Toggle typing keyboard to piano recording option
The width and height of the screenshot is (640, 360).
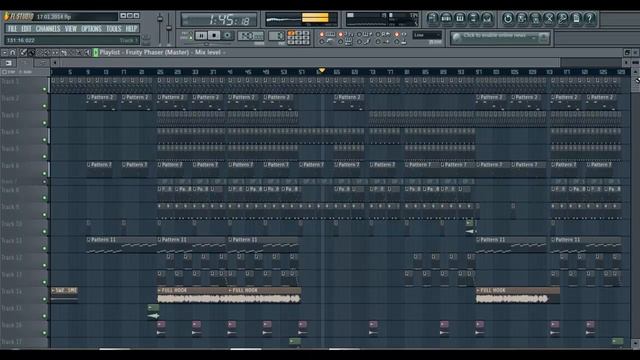(x=323, y=35)
